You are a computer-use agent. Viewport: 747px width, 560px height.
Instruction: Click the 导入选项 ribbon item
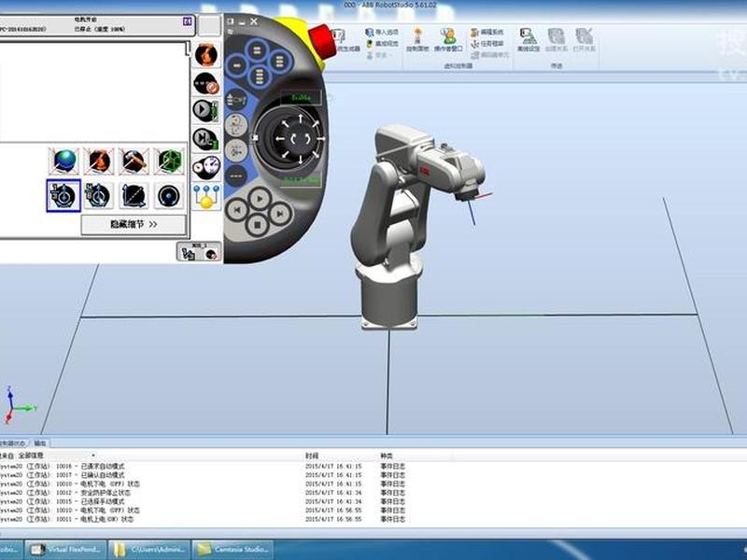click(382, 33)
